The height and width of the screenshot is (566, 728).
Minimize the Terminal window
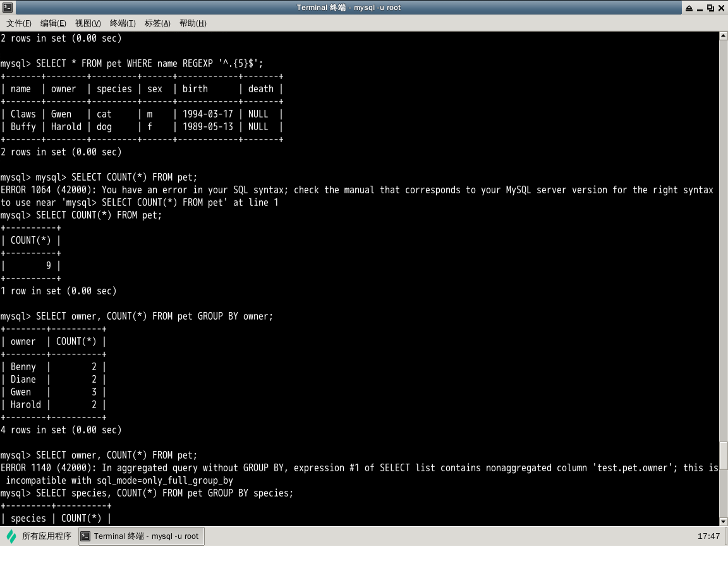coord(700,8)
